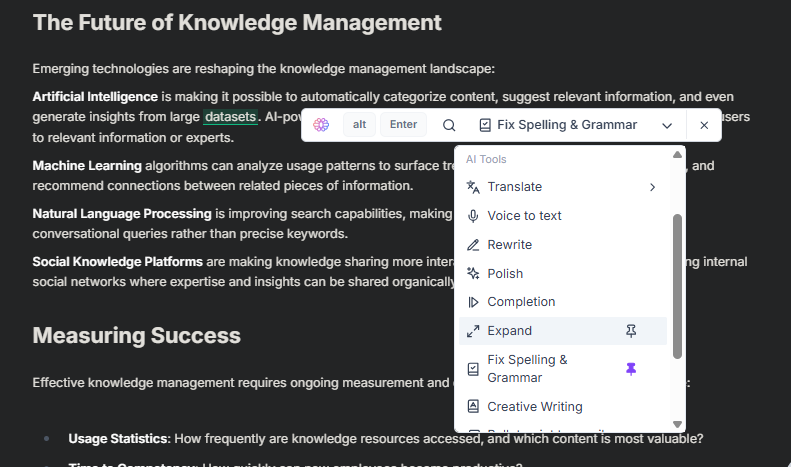The height and width of the screenshot is (467, 791).
Task: Click the bold Artificial Intelligence text
Action: pos(95,97)
